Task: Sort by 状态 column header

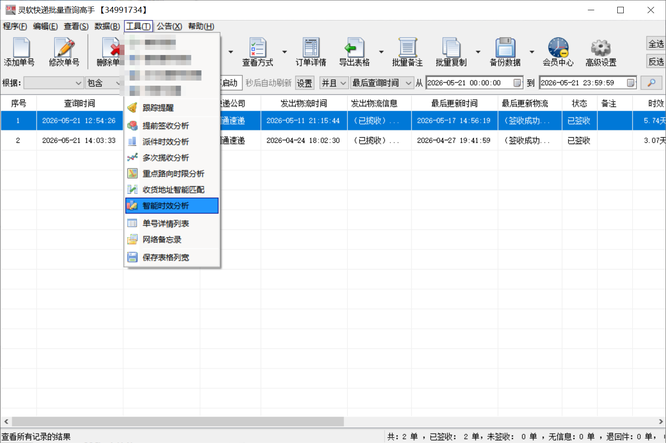Action: [x=579, y=103]
